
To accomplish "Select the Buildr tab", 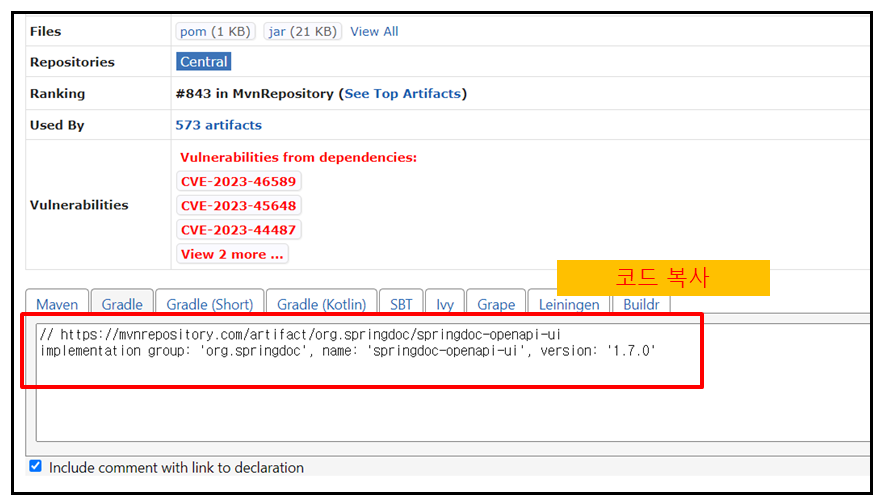I will [641, 305].
